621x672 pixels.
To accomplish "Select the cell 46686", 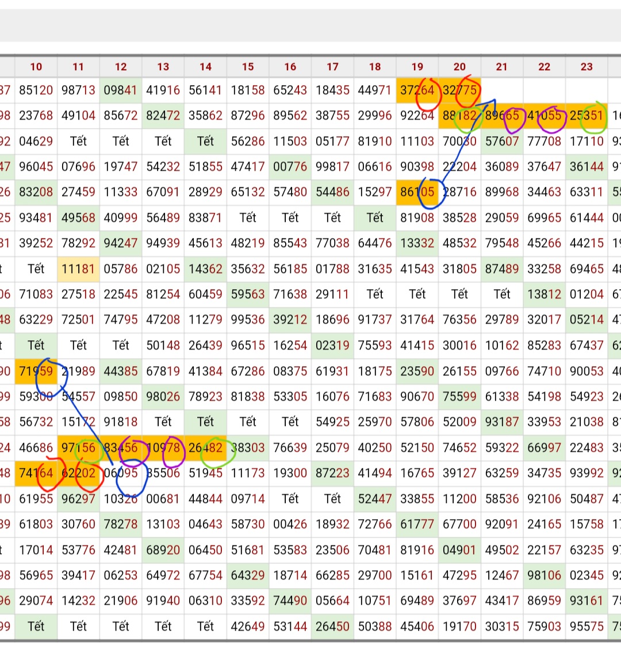I will pyautogui.click(x=36, y=448).
